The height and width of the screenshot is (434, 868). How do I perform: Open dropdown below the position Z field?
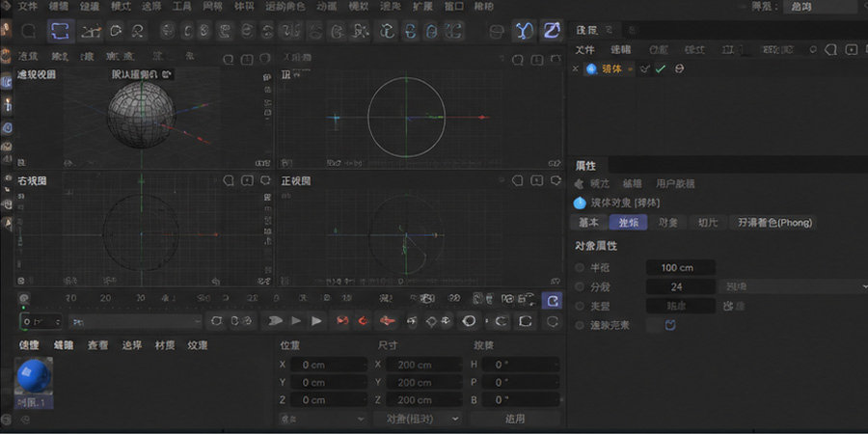click(322, 419)
